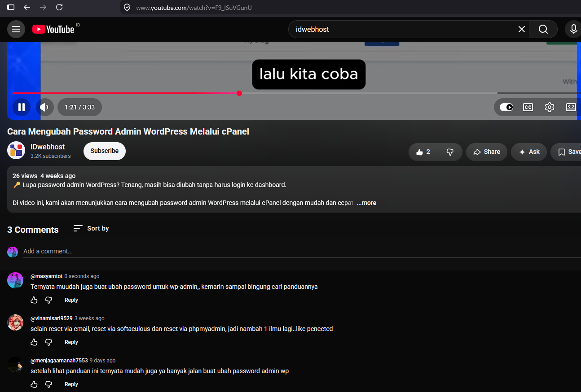Viewport: 581px width, 392px height.
Task: Open @vinamisari9529 profile picture
Action: [15, 322]
